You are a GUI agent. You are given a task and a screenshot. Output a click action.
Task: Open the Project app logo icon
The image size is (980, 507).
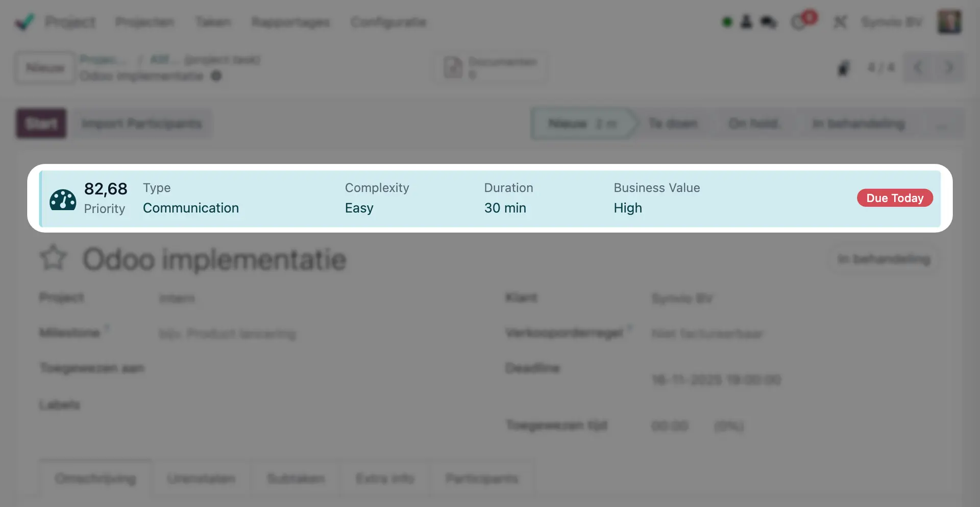pyautogui.click(x=24, y=21)
